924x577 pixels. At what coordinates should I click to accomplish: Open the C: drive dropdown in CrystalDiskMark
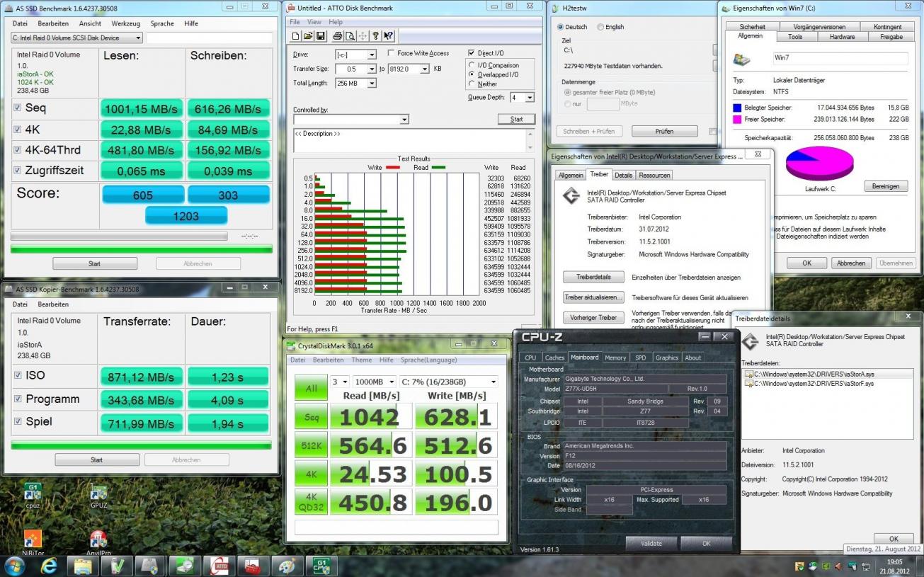[448, 382]
